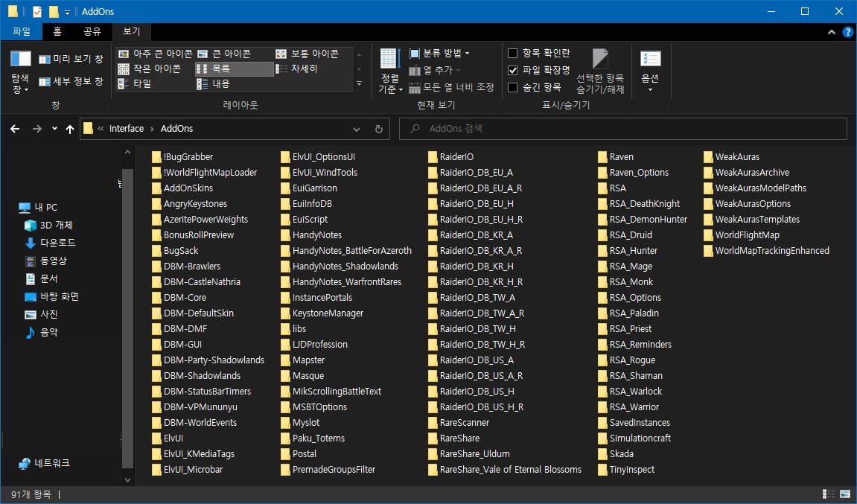Click hide selected items (선택한 항목 숨기기/해제)
The image size is (857, 504).
point(600,71)
